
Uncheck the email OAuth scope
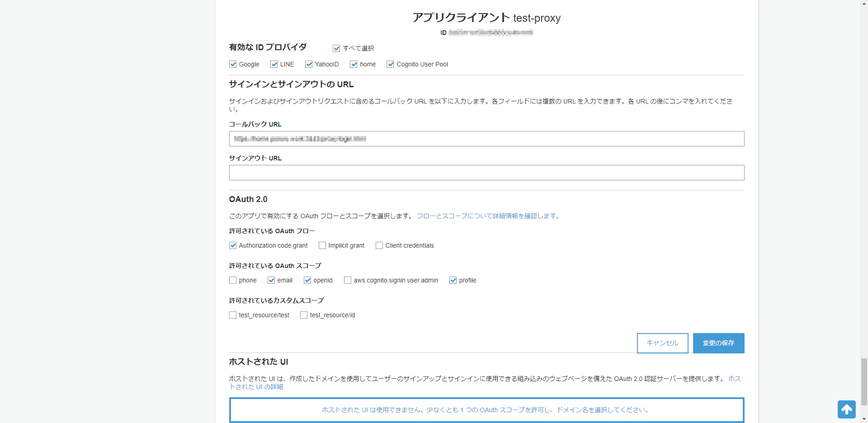pos(271,280)
